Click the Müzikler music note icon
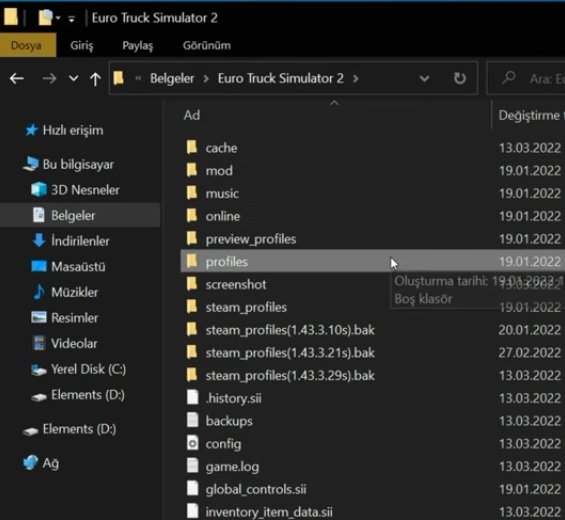 coord(39,292)
